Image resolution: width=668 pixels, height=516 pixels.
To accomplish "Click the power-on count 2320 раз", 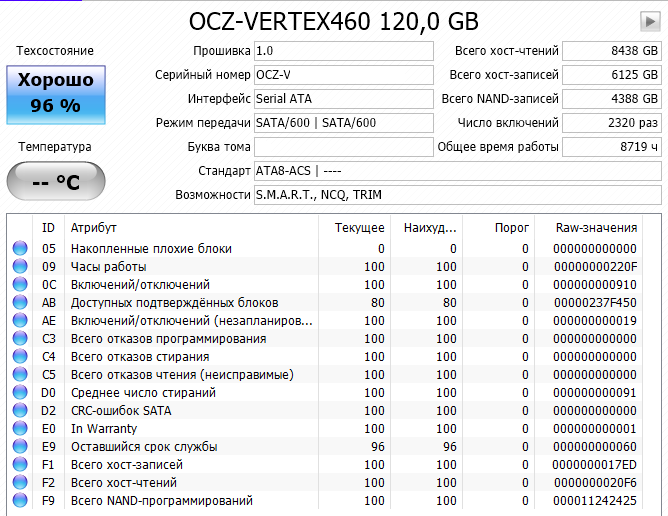I will (612, 123).
